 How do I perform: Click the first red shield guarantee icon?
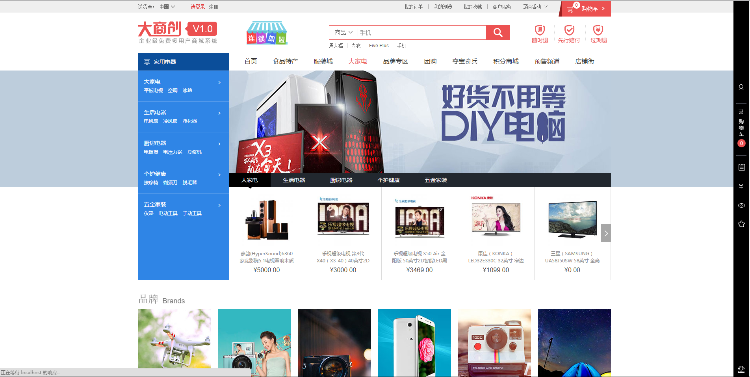pyautogui.click(x=540, y=31)
